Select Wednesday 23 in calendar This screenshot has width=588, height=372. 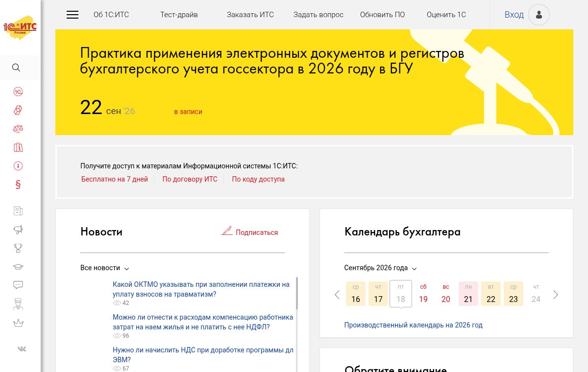click(x=514, y=294)
